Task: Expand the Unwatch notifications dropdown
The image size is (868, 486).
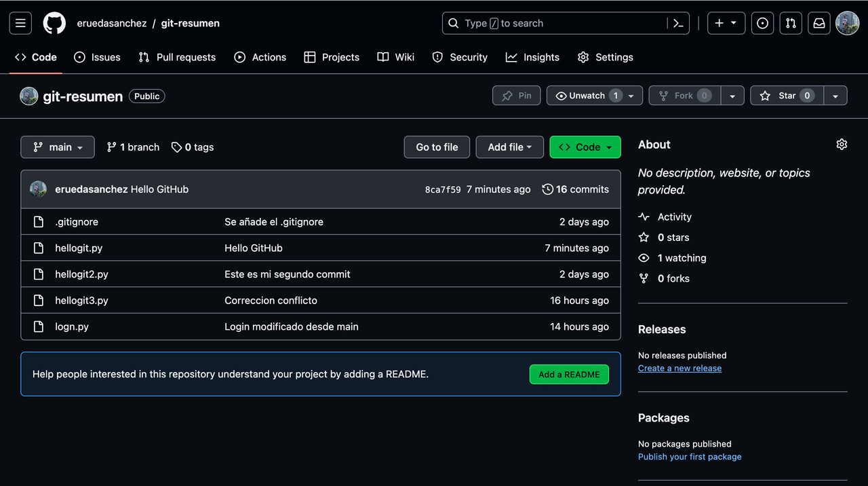Action: click(x=595, y=96)
